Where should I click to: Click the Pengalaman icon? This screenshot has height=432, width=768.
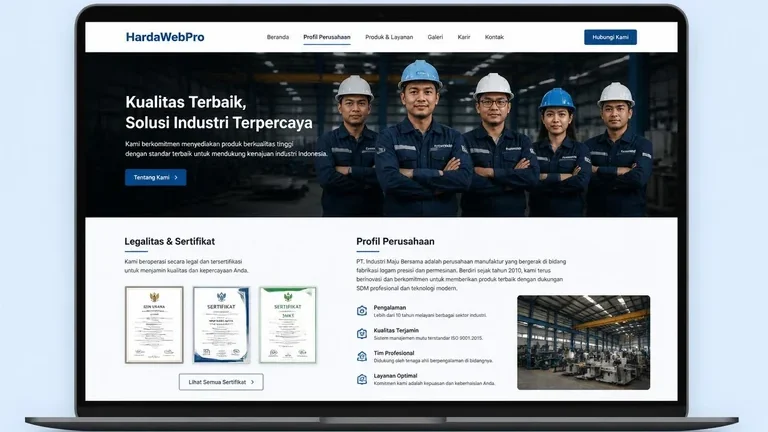(362, 311)
